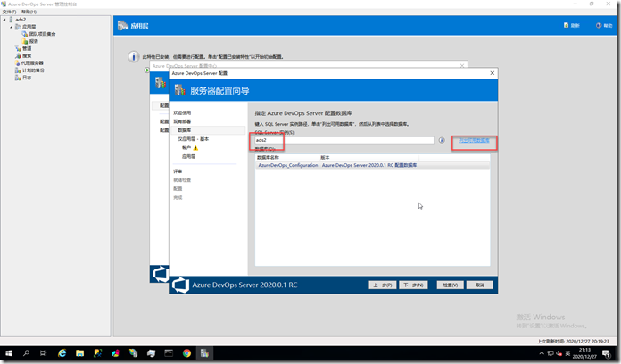
Task: Click the 应用层 tier icon in tree
Action: pyautogui.click(x=18, y=27)
